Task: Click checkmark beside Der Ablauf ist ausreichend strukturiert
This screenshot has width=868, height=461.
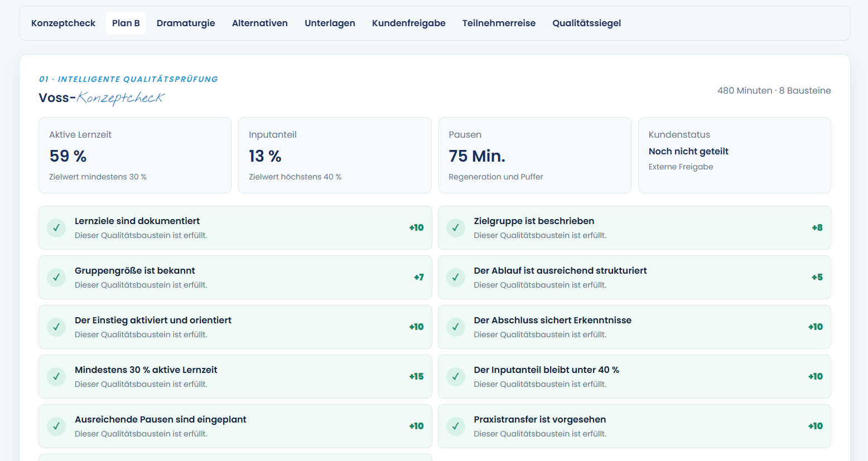Action: click(456, 277)
